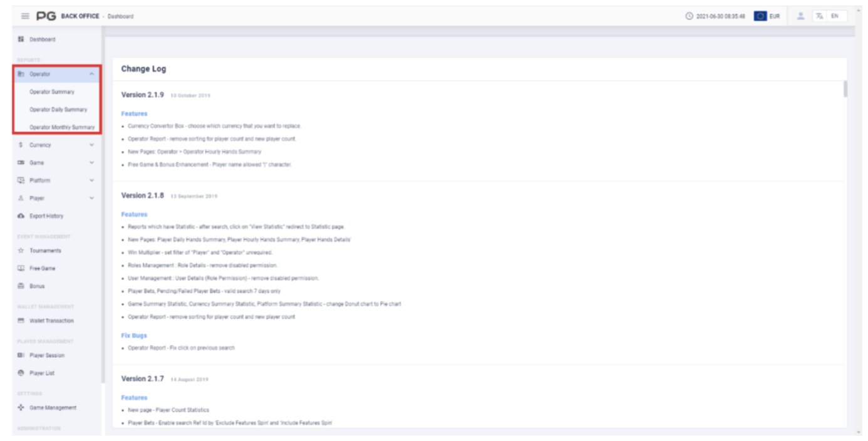Click the Wallet Transaction icon

pos(21,321)
